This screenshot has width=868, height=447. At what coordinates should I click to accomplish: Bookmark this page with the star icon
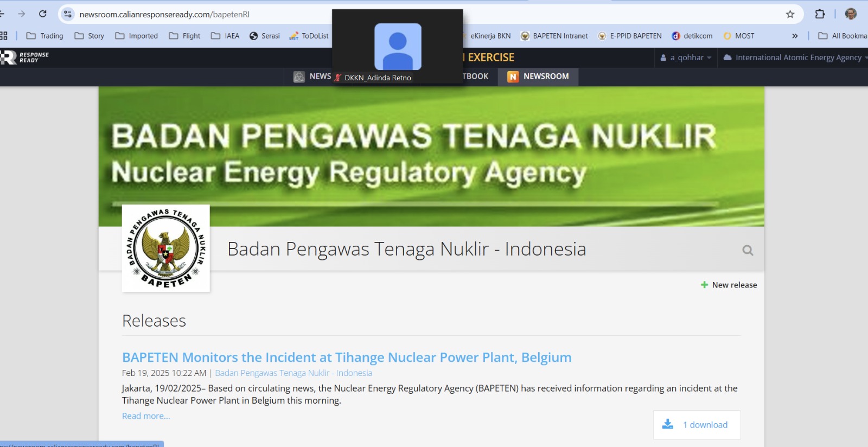(790, 14)
